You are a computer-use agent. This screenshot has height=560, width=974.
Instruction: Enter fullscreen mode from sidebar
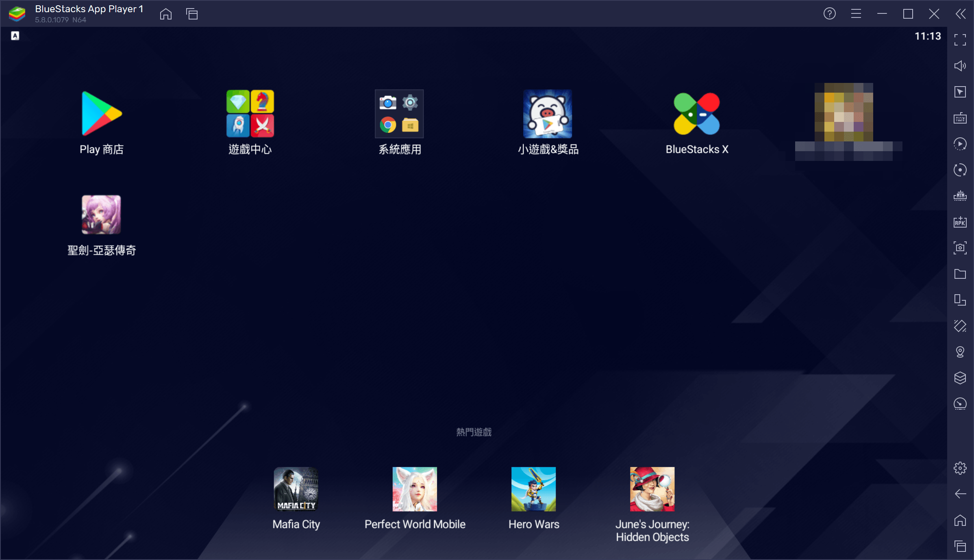pos(960,40)
